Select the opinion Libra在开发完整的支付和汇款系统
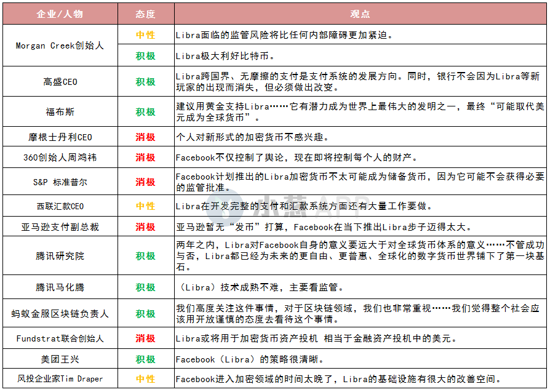Viewport: 550px width, 392px height. click(x=304, y=206)
